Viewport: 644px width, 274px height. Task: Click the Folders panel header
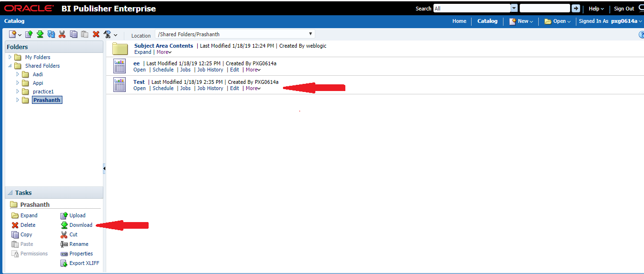pos(54,47)
